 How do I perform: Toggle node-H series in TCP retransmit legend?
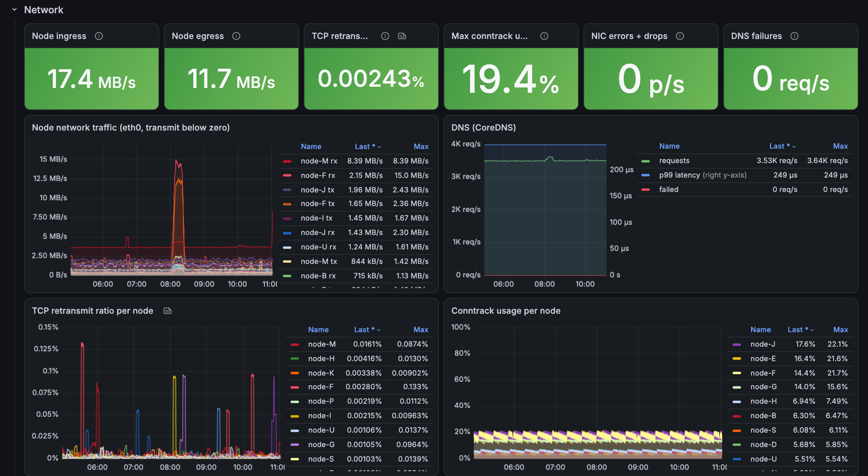pyautogui.click(x=321, y=359)
